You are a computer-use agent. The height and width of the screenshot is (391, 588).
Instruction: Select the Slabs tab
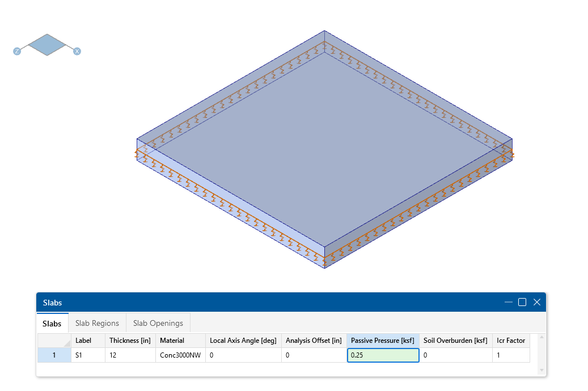point(52,323)
